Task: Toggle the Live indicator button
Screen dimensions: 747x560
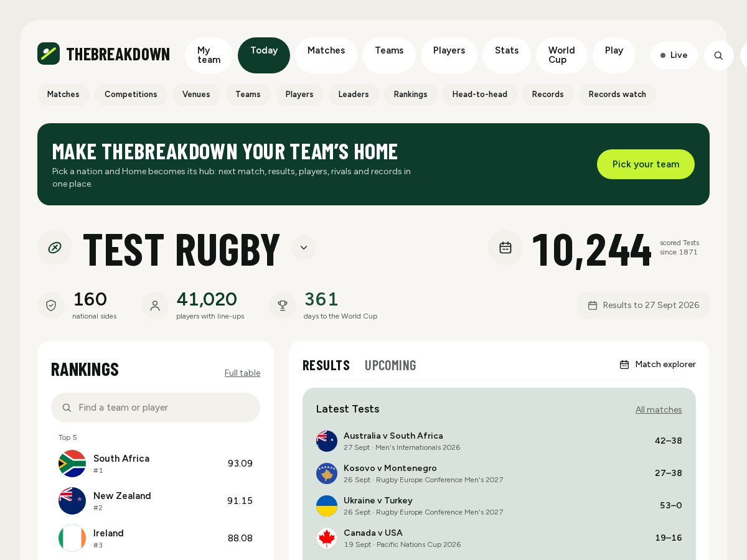Action: 674,55
